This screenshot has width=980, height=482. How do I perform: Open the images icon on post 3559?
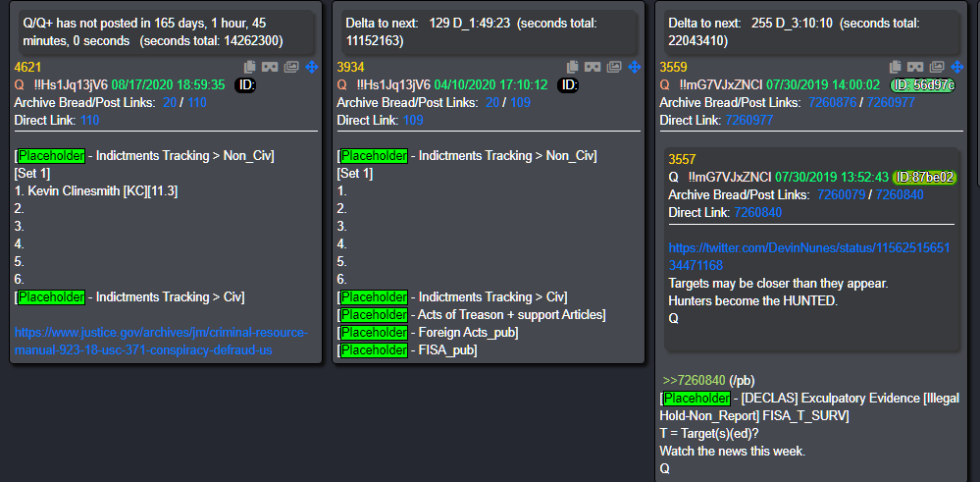tap(936, 67)
